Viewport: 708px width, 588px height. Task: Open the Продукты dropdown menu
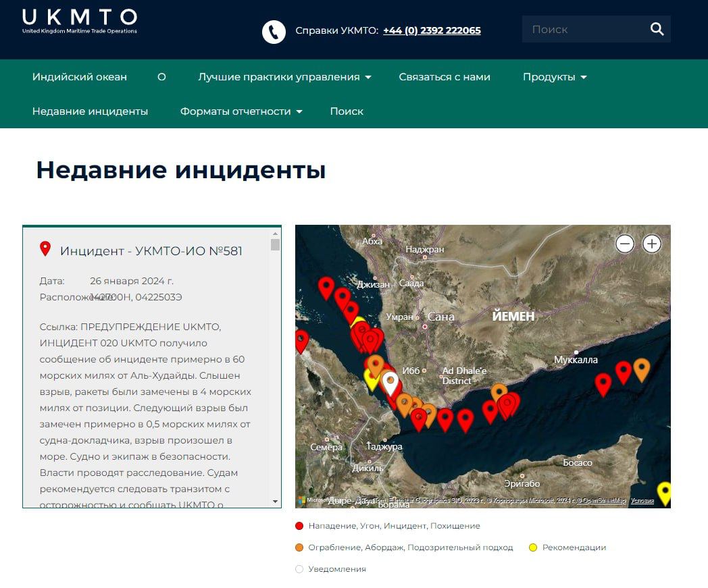[x=555, y=77]
